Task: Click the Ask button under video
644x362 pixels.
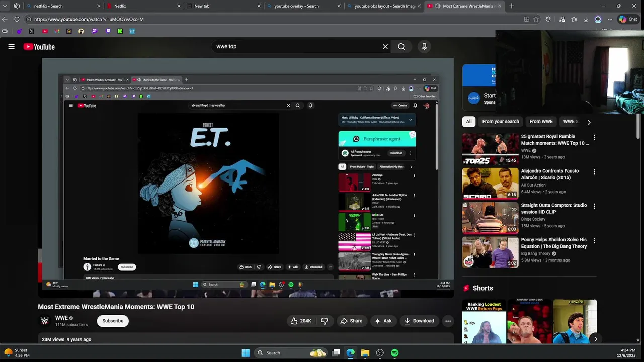Action: [x=382, y=321]
